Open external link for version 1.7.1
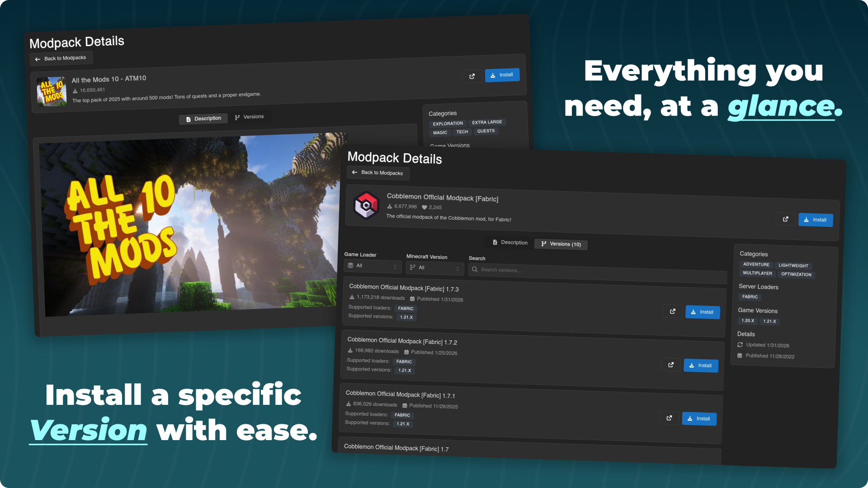Screen dimensions: 868x488 (669, 418)
